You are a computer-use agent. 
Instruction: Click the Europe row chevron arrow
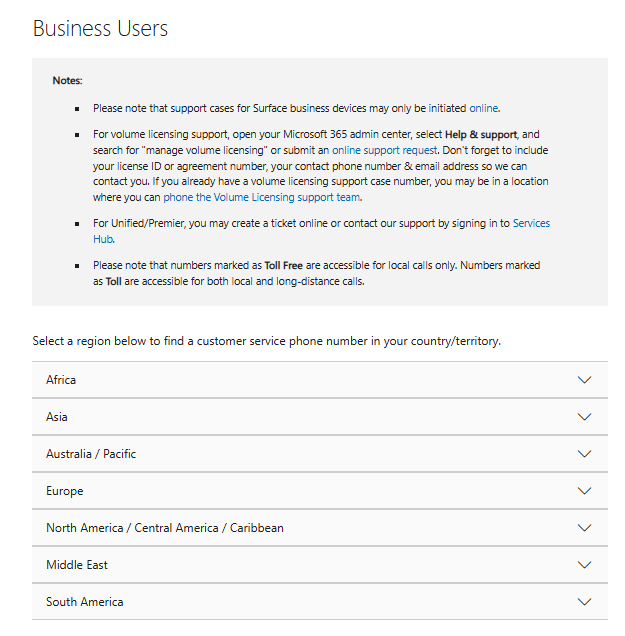pos(584,491)
